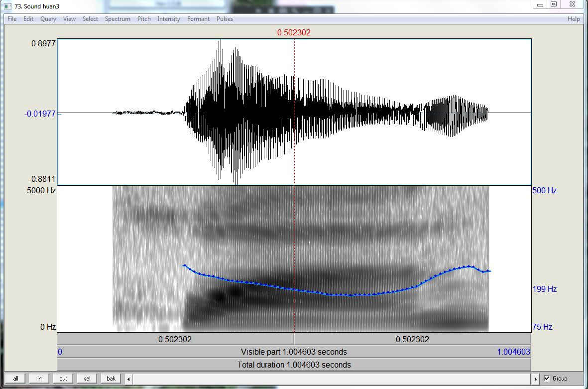The image size is (588, 389).
Task: Click the red cursor time 0.502302 label
Action: pyautogui.click(x=294, y=33)
